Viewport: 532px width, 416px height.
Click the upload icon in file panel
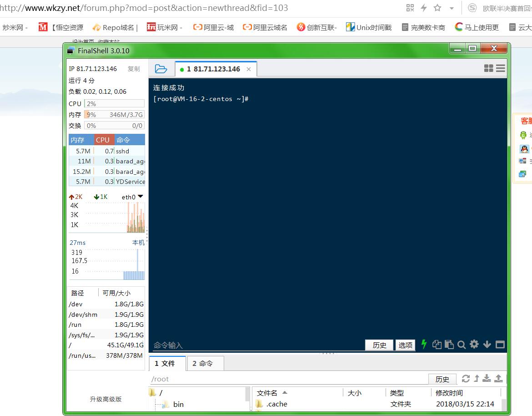click(x=498, y=379)
